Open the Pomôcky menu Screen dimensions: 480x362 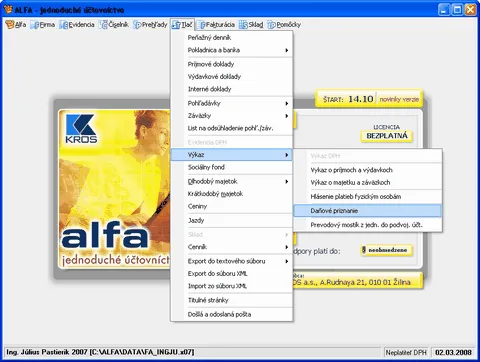coord(284,25)
